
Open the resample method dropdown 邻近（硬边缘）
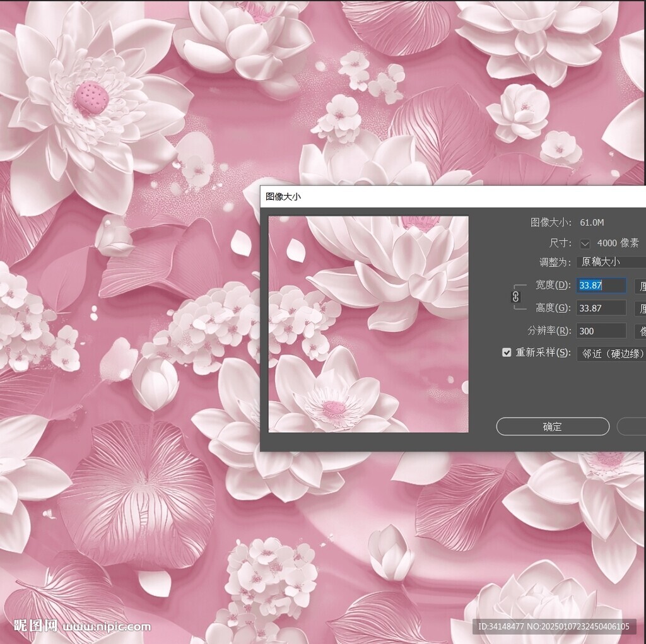point(611,353)
